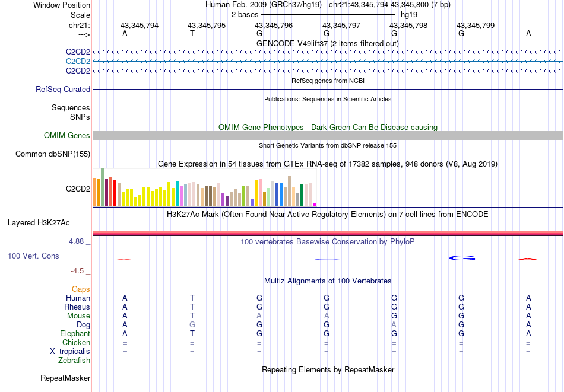Click position label 43,345,794 on the ruler
Screen dimensions: 564x392
click(x=139, y=25)
